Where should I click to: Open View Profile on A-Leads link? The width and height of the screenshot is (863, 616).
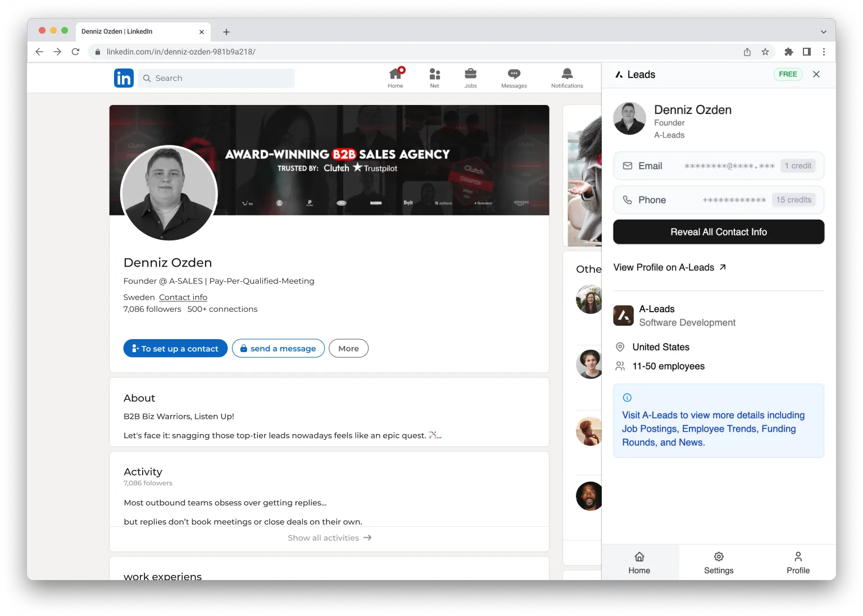pos(669,267)
